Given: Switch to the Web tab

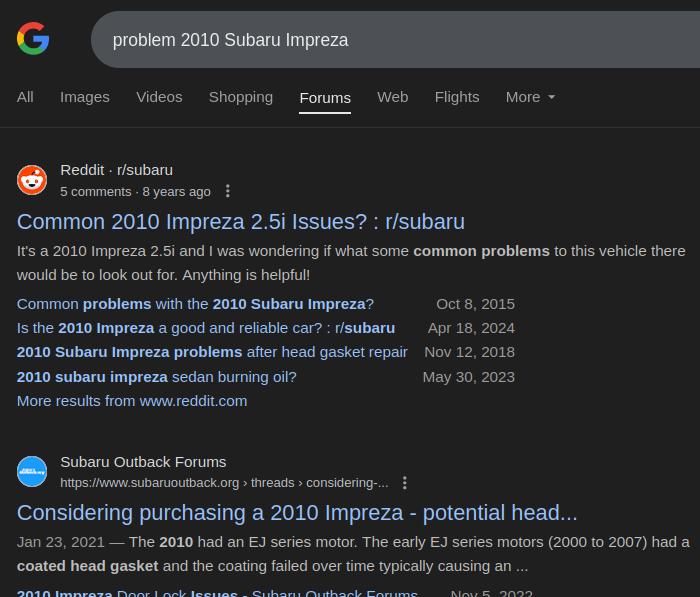Looking at the screenshot, I should tap(392, 97).
